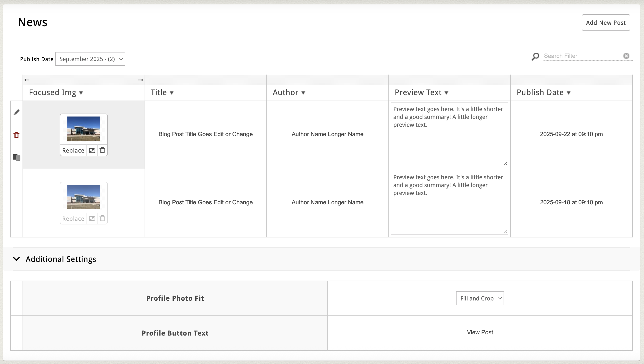
Task: Click Replace on the first post image
Action: click(x=73, y=150)
